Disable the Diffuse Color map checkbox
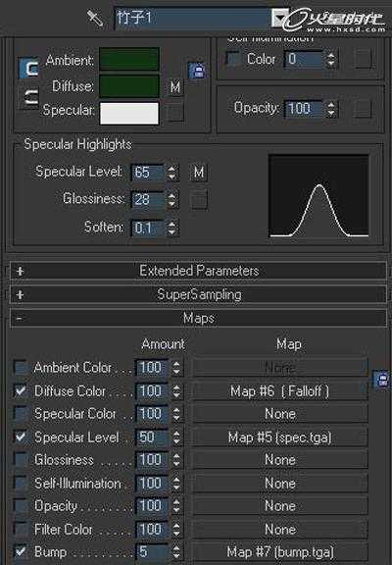Image resolution: width=392 pixels, height=565 pixels. coord(21,390)
